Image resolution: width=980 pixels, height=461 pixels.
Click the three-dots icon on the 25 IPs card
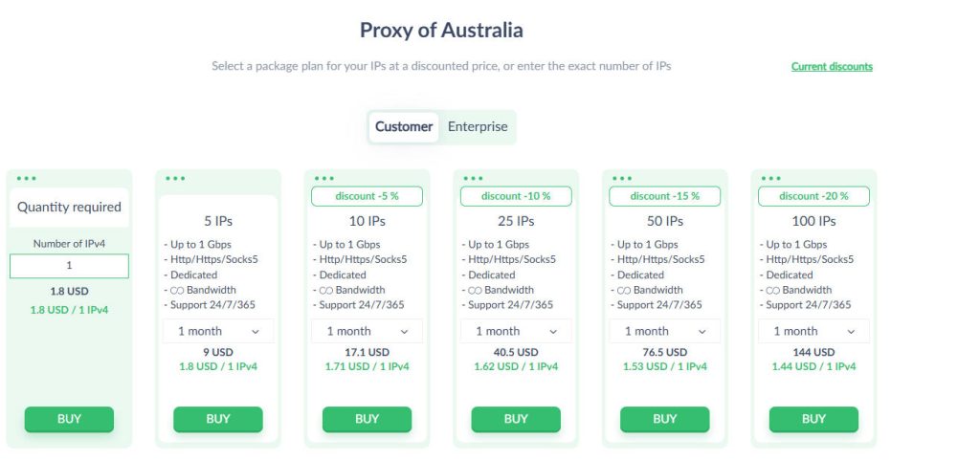click(473, 179)
